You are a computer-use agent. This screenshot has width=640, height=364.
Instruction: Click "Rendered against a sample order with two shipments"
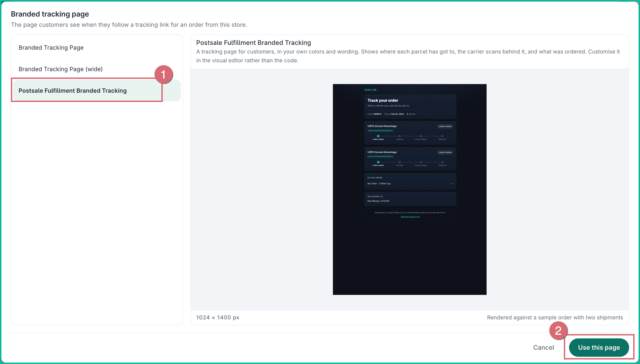[555, 317]
